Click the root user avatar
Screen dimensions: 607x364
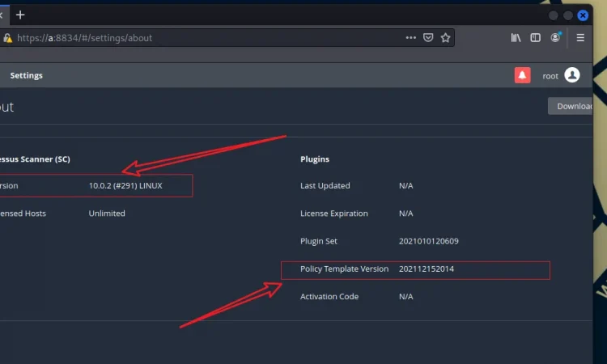coord(571,75)
